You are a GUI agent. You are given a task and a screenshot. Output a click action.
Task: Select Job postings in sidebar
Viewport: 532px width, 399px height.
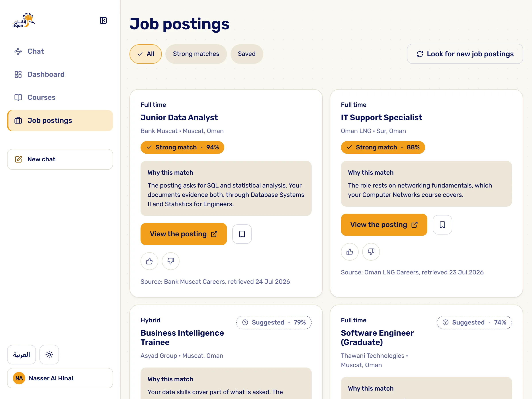tap(60, 121)
